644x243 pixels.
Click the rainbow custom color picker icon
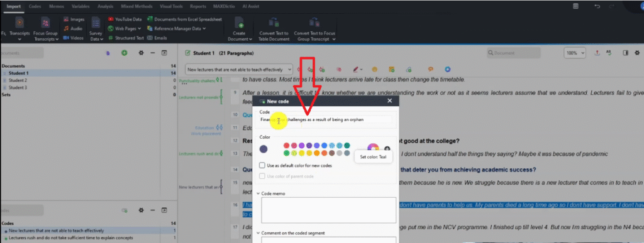tap(373, 149)
